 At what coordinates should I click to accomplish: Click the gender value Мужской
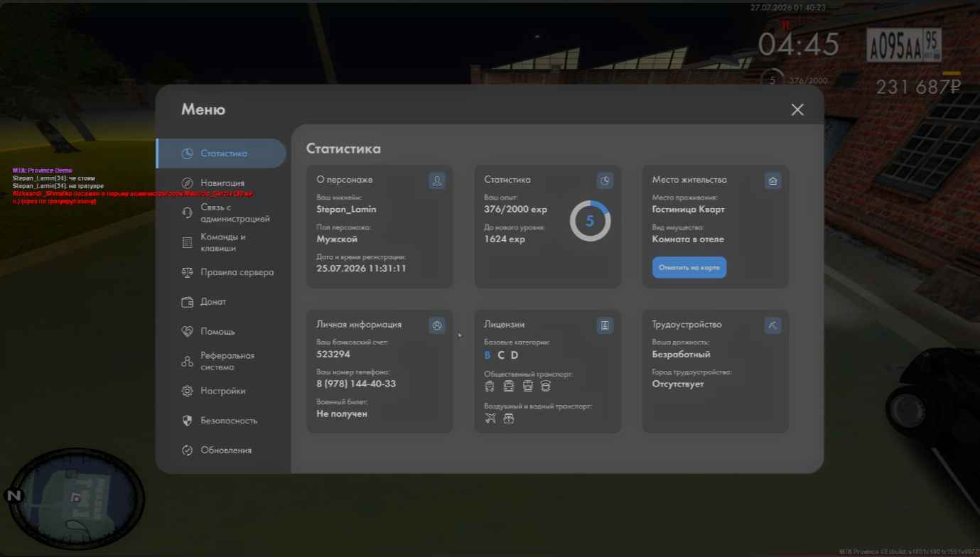point(337,239)
